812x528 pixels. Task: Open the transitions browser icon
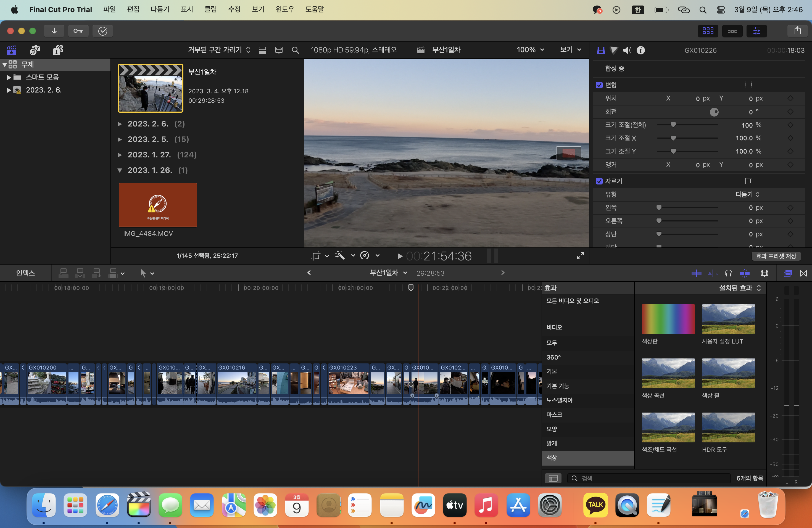803,273
